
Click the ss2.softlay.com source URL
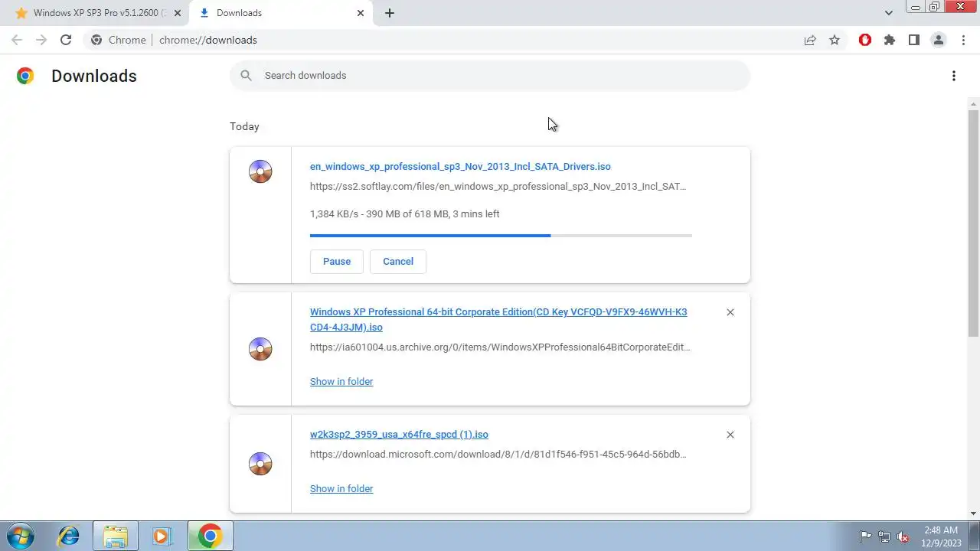[x=498, y=187]
